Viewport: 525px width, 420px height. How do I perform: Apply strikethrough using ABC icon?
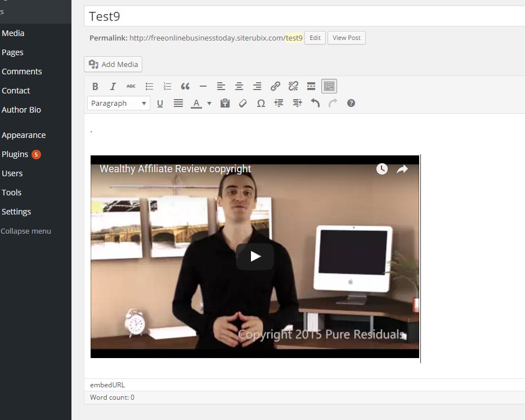coord(131,86)
